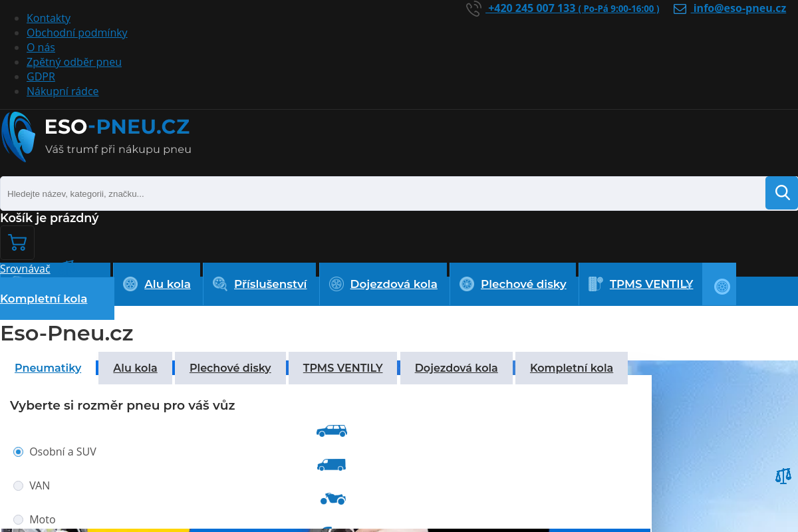798x532 pixels.
Task: Click the motorcycle icon
Action: [332, 498]
